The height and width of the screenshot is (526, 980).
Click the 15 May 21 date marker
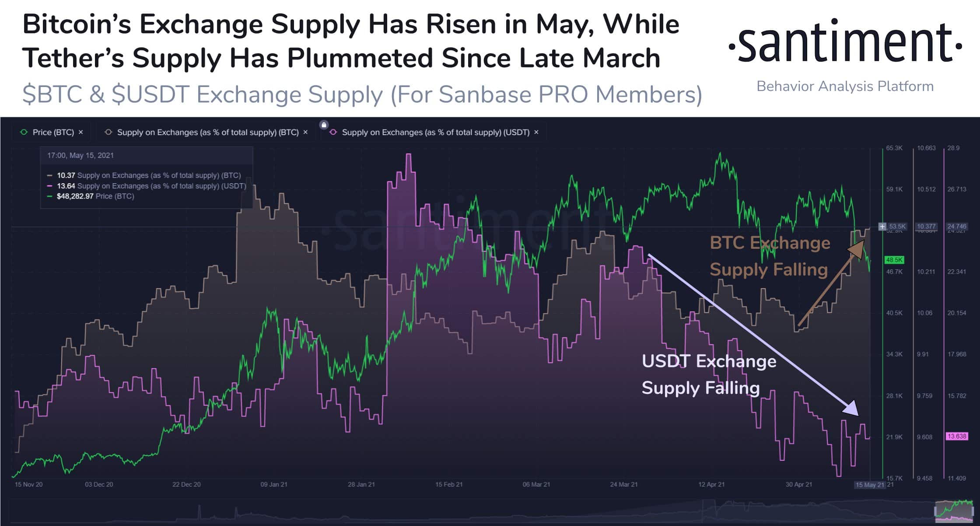(x=870, y=485)
